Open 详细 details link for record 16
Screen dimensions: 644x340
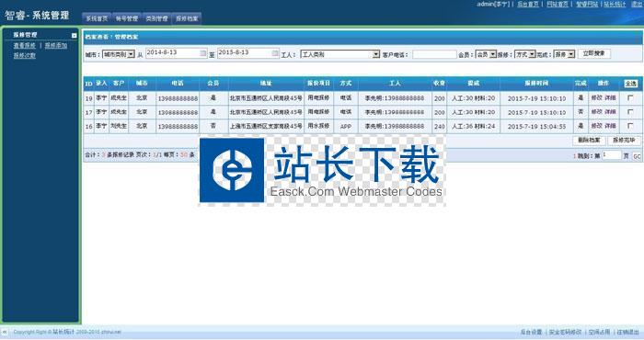pos(610,126)
